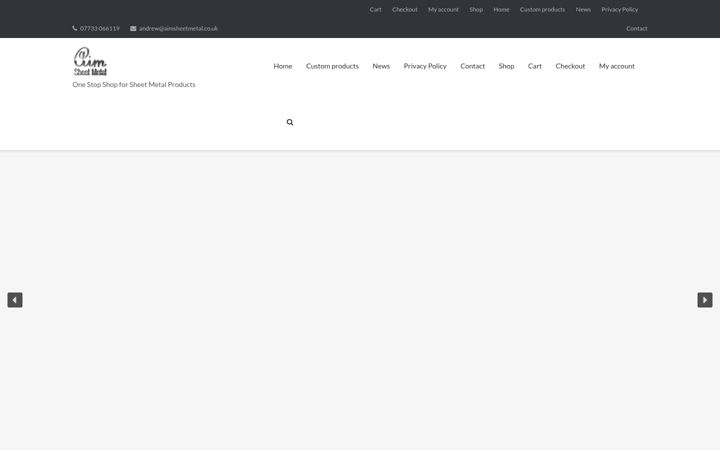Go to previous slide arrow
This screenshot has height=450, width=720.
(15, 300)
